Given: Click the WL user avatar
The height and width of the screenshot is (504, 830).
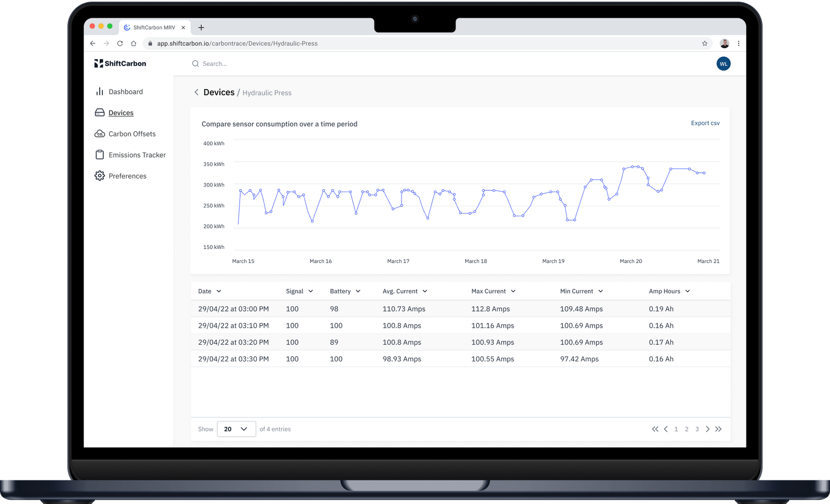Looking at the screenshot, I should [723, 64].
